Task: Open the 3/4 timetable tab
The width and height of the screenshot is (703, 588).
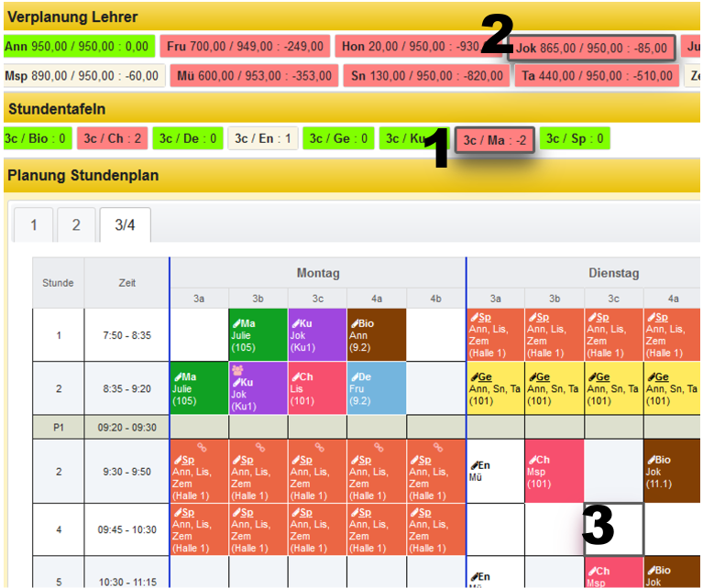Action: pyautogui.click(x=125, y=224)
